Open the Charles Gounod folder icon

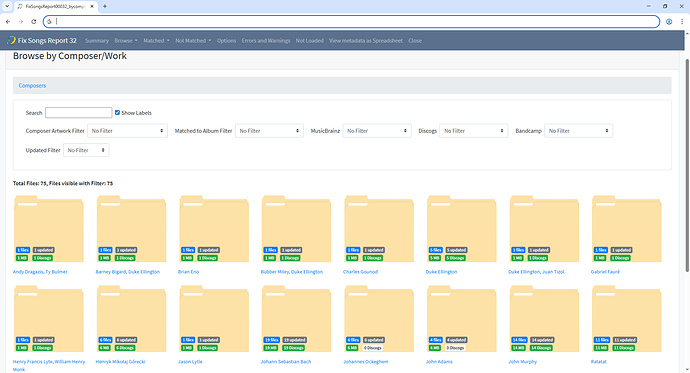(379, 229)
